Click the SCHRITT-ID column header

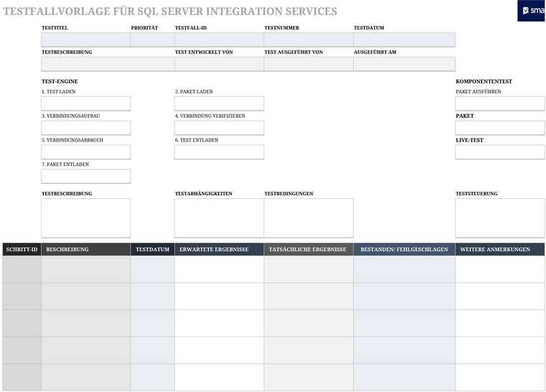coord(22,249)
